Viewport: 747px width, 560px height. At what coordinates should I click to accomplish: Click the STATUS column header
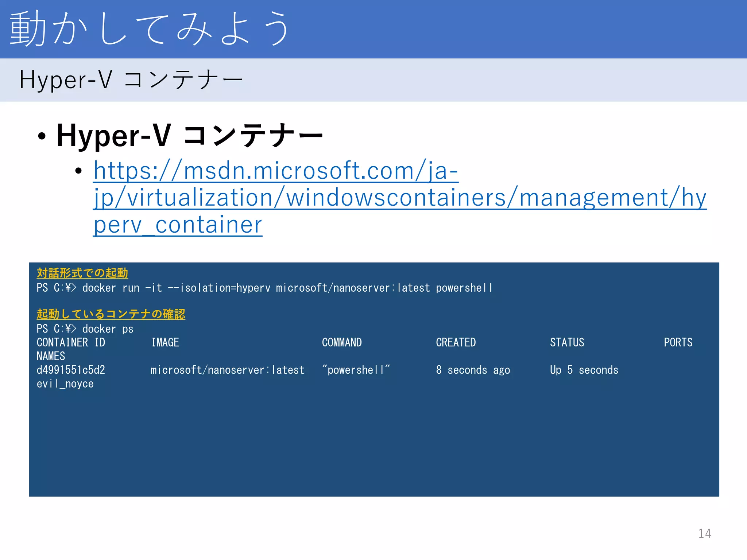click(x=567, y=342)
